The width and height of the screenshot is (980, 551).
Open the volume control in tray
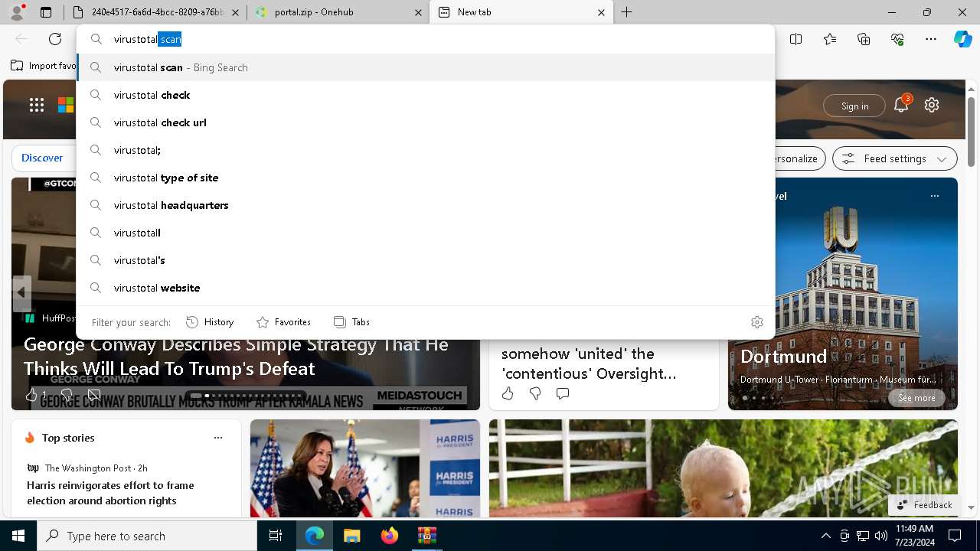coord(880,536)
